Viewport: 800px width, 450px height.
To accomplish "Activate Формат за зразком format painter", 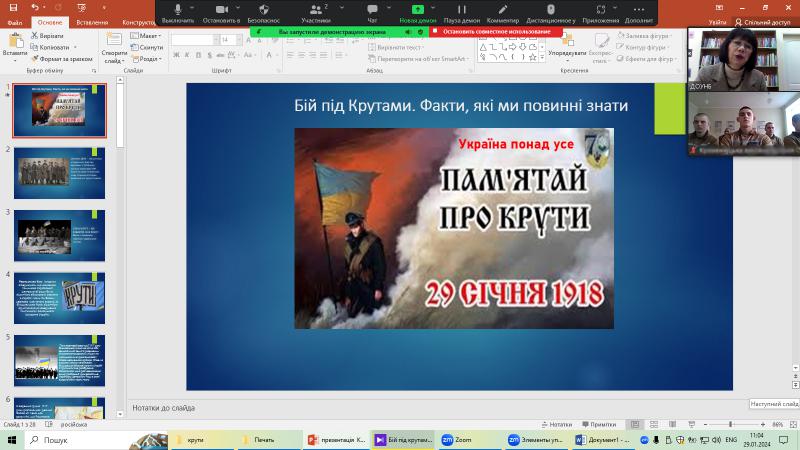I will point(61,59).
